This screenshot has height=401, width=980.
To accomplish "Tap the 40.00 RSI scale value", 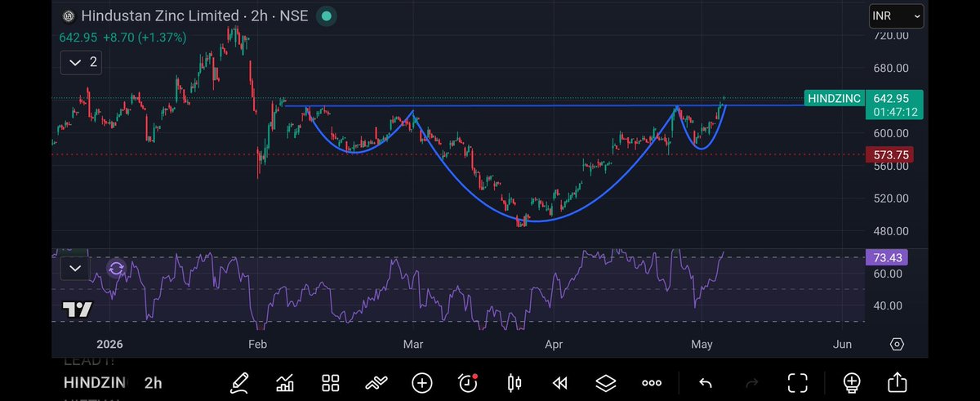I will [x=888, y=305].
